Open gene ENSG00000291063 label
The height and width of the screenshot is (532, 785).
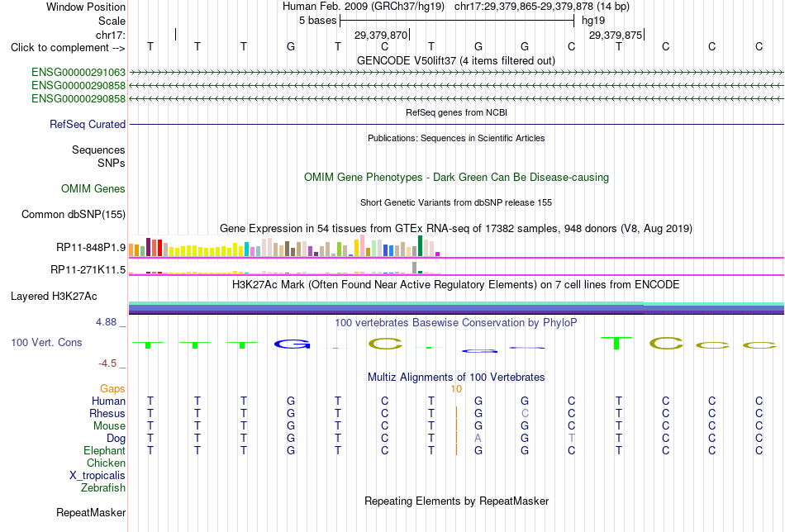tap(78, 73)
